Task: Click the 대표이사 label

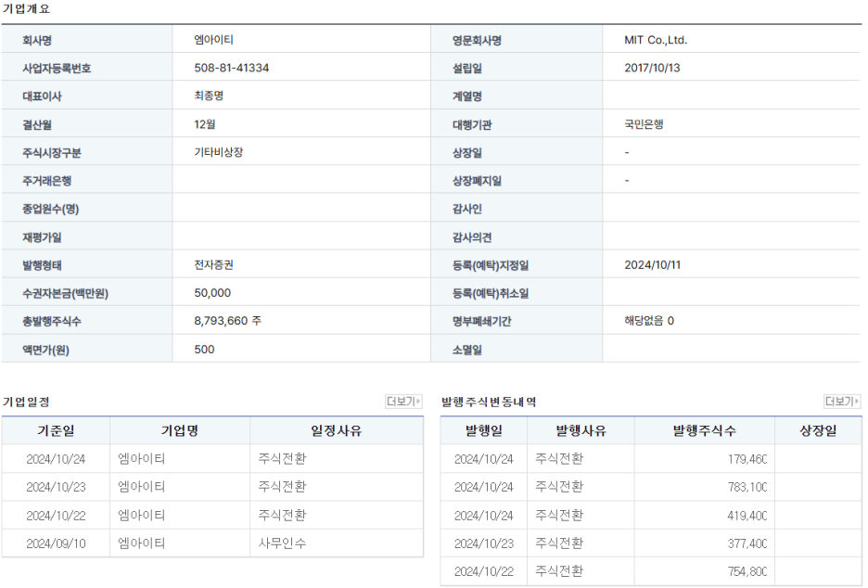Action: [x=42, y=96]
